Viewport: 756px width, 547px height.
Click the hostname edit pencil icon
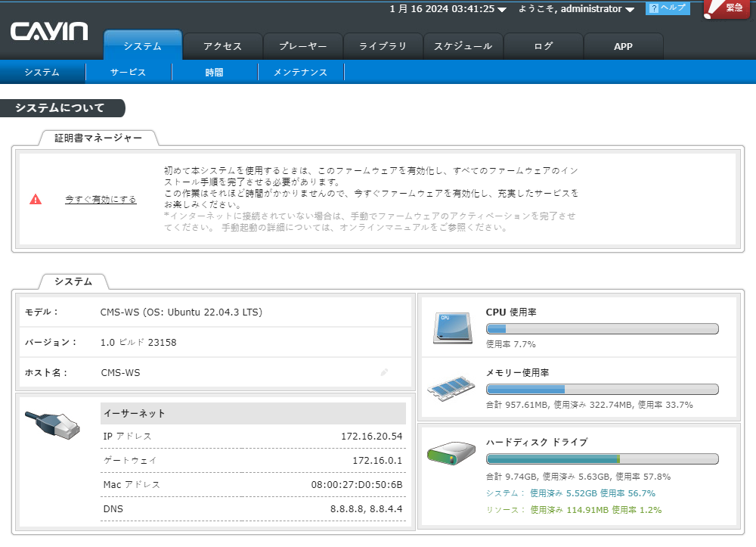384,372
